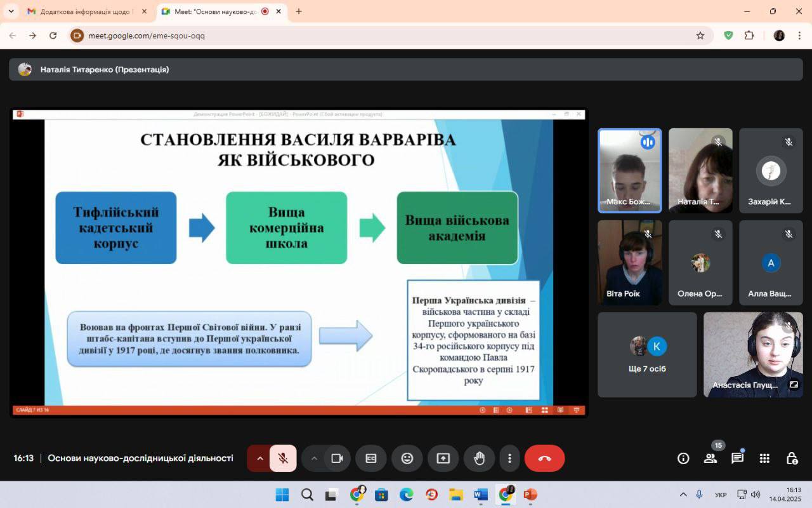Open more options three-dot menu
The width and height of the screenshot is (812, 508).
(x=509, y=458)
